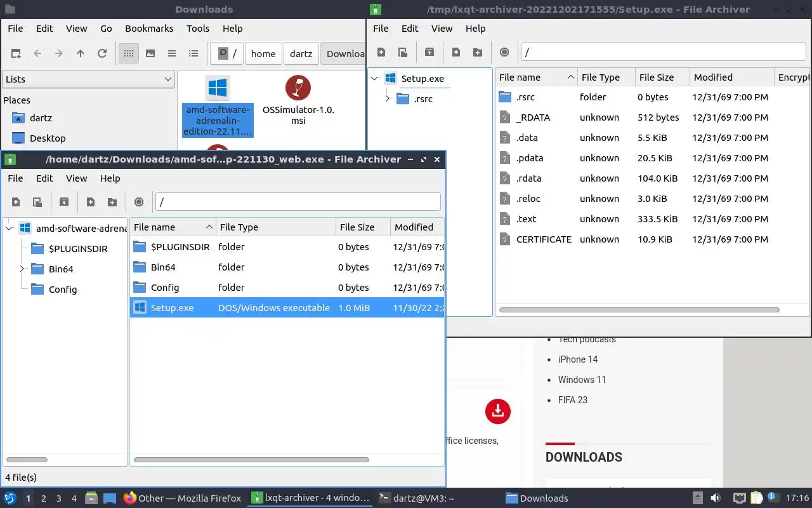Sort by File Type in amd-sof archiver
The image size is (812, 508).
[x=276, y=227]
